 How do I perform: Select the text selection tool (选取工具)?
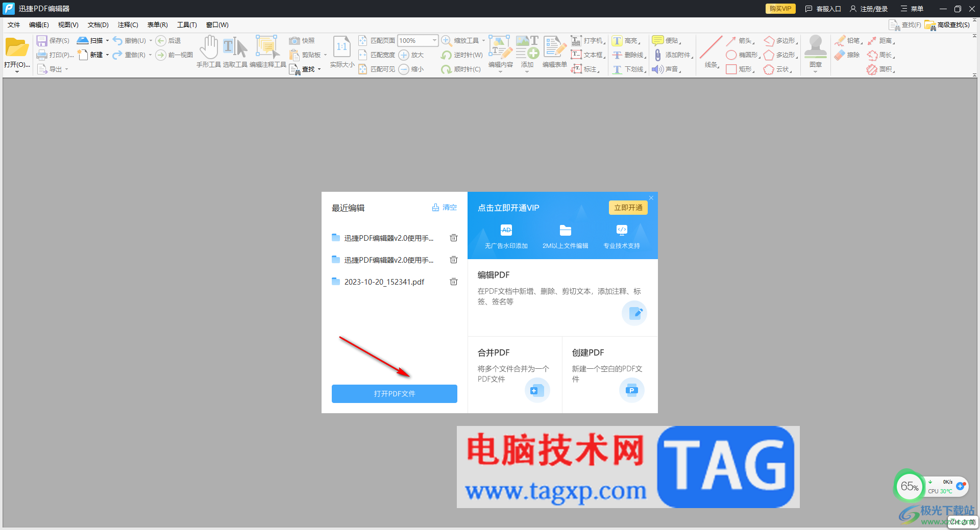[235, 47]
